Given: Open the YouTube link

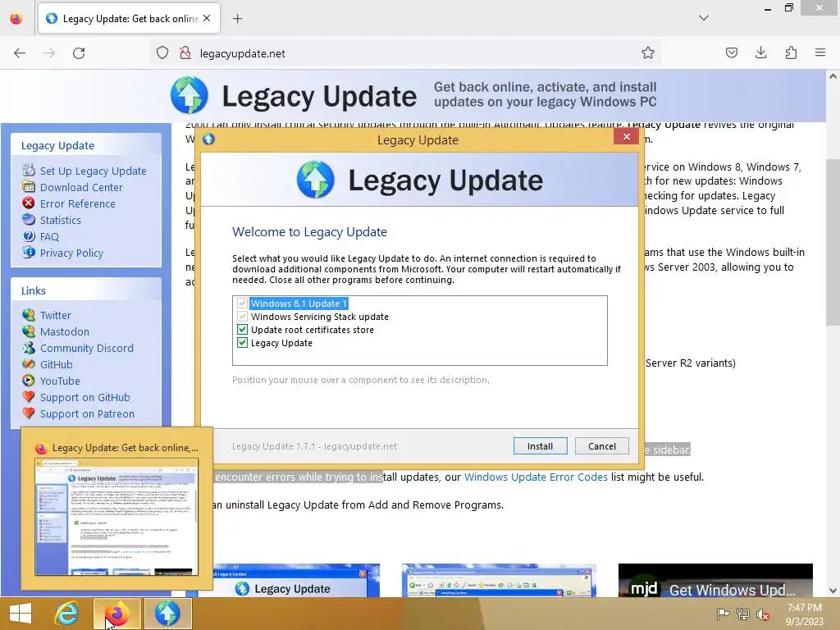Looking at the screenshot, I should (x=60, y=381).
